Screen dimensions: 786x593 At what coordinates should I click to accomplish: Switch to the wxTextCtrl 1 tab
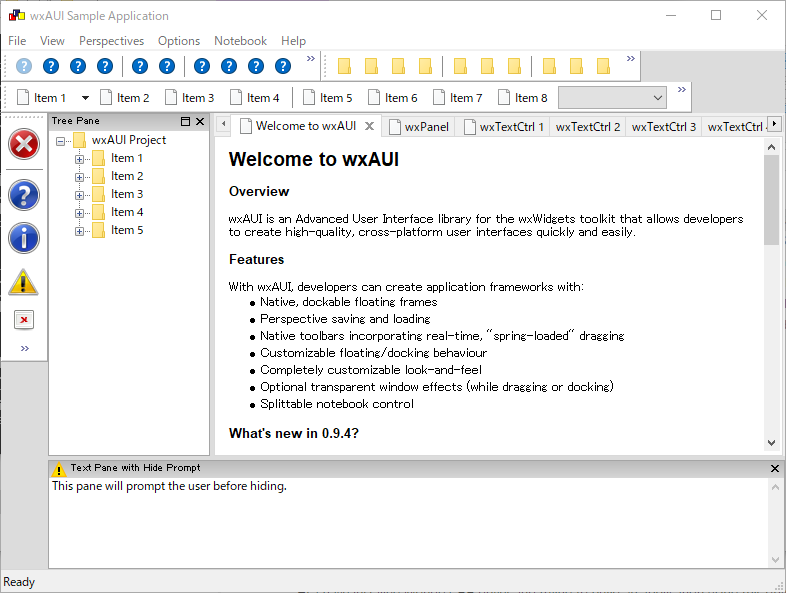[504, 127]
